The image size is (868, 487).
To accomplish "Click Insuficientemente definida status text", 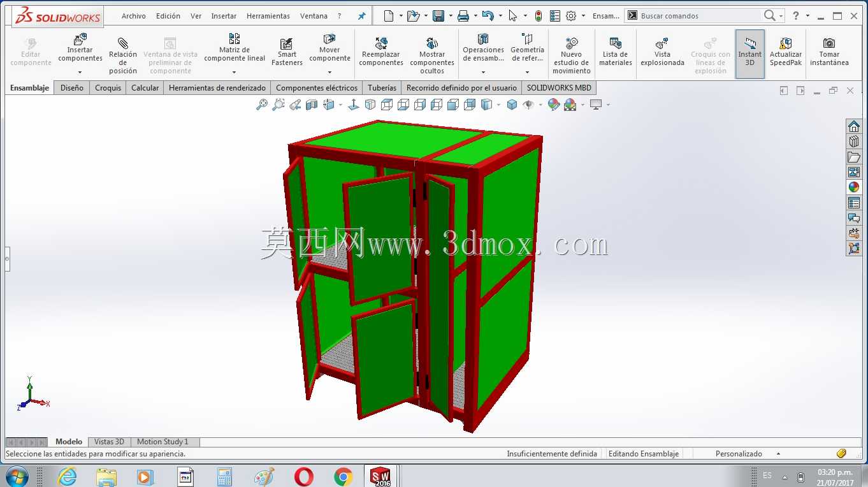I will pyautogui.click(x=552, y=454).
